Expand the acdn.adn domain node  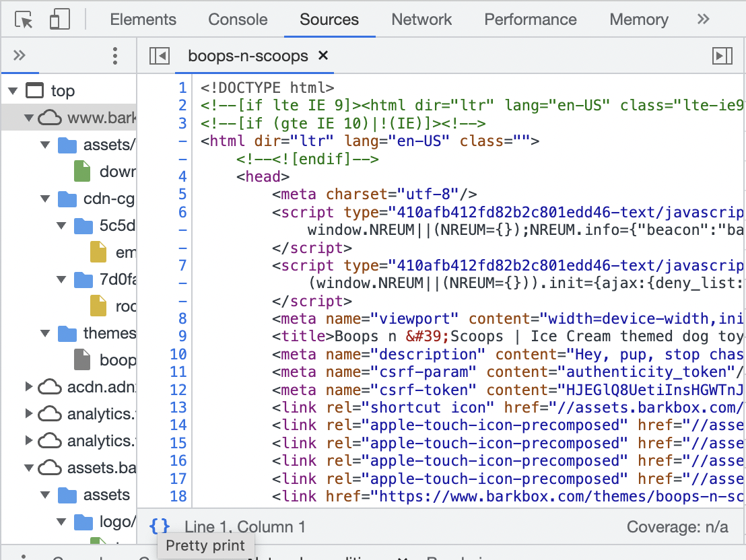coord(29,387)
